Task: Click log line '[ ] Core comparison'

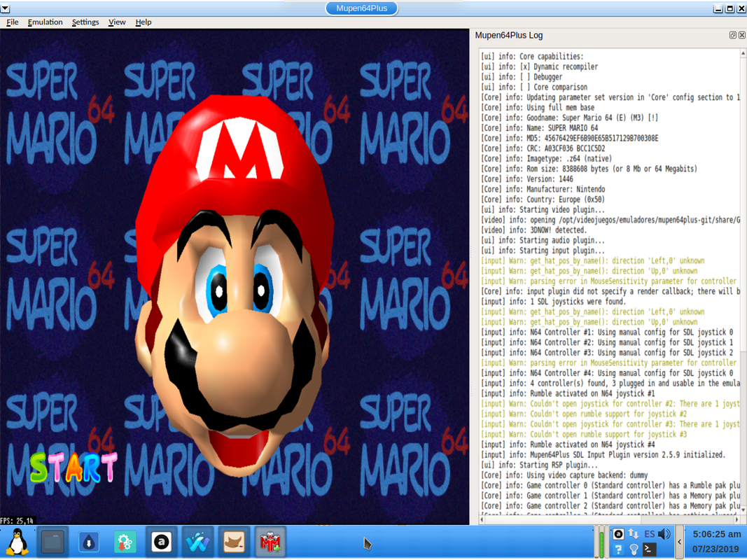Action: click(534, 87)
